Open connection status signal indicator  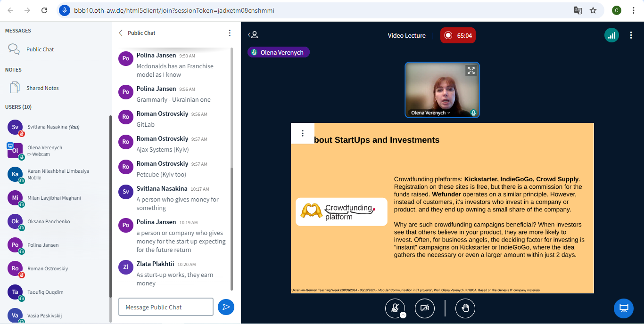click(611, 35)
